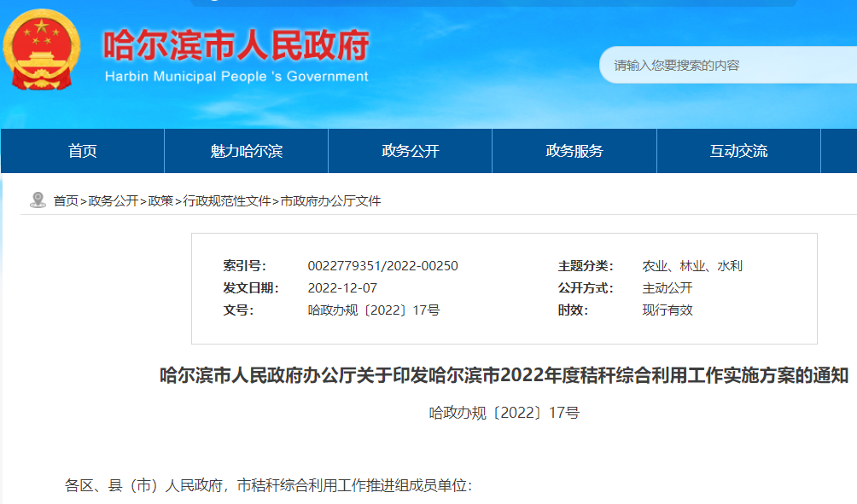Type in the 请输入您要搜索的内容 search box
This screenshot has height=504, width=857.
[x=726, y=66]
